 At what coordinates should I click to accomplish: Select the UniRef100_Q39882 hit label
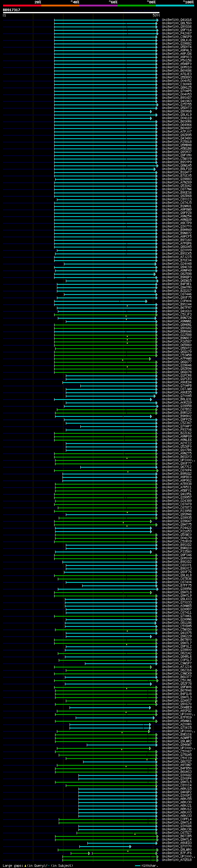click(177, 43)
